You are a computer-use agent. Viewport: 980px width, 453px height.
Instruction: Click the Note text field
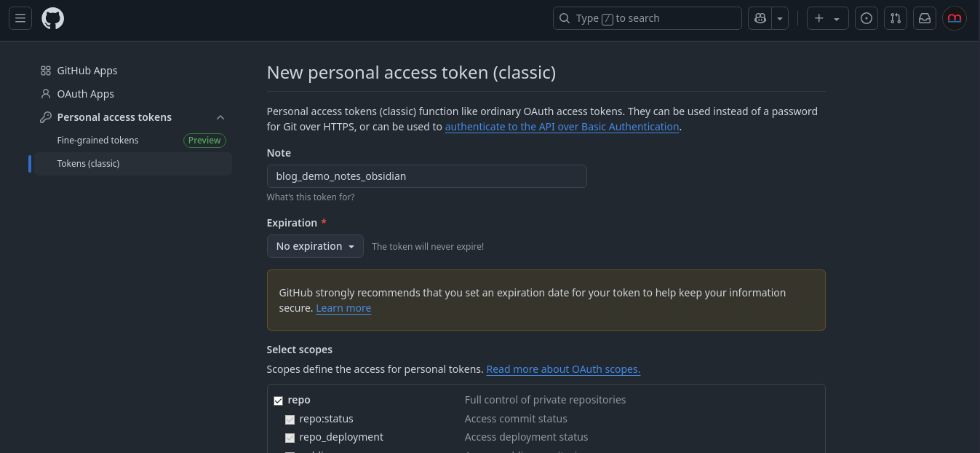pyautogui.click(x=426, y=176)
